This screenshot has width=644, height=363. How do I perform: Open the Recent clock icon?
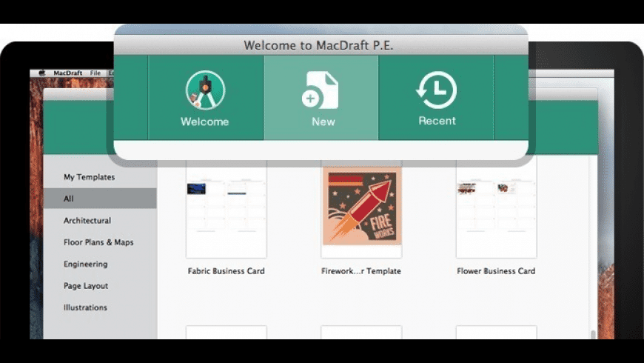437,90
